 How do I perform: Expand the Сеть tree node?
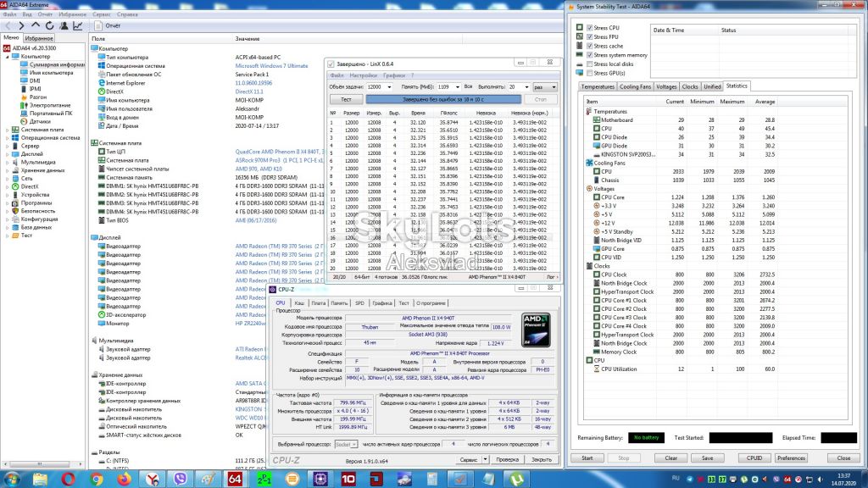[8, 178]
